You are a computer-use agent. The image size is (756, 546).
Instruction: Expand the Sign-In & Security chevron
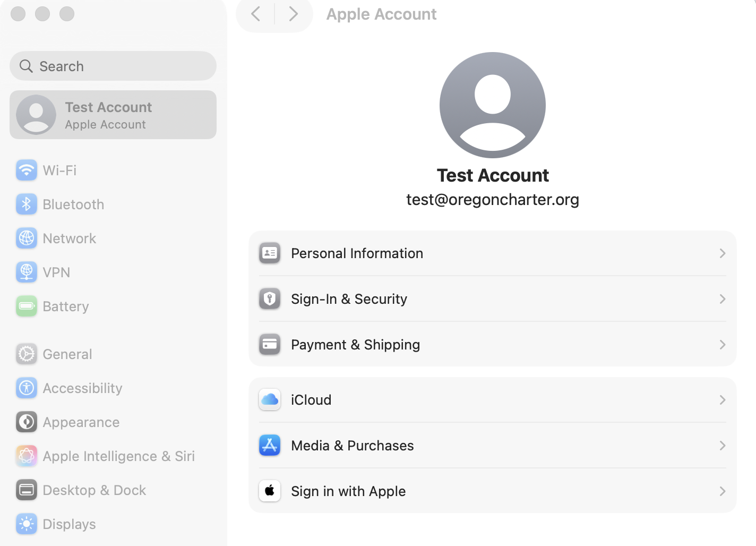(723, 299)
